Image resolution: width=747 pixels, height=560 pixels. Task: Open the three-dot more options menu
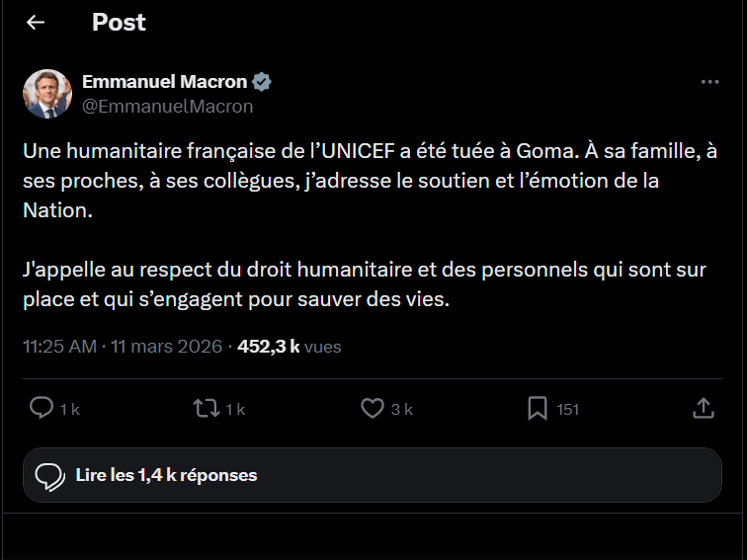tap(709, 82)
